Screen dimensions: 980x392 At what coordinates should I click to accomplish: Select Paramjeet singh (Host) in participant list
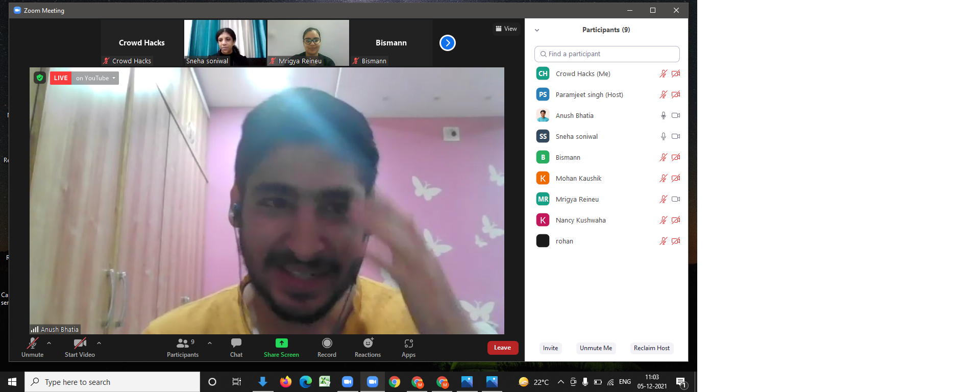(x=607, y=94)
